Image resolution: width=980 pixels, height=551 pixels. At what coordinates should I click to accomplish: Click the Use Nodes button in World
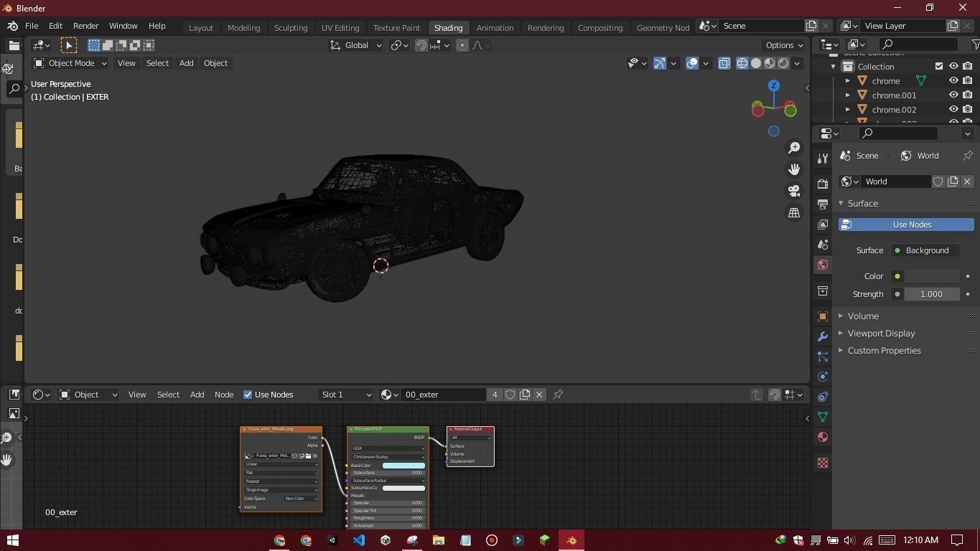[906, 225]
